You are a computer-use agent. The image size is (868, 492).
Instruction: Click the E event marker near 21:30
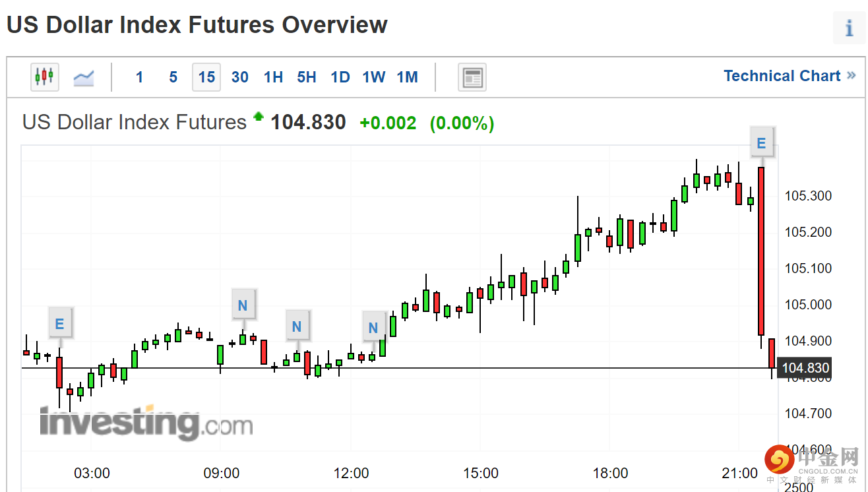coord(761,143)
